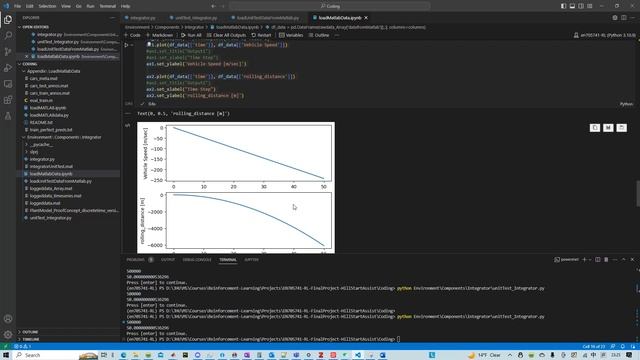The image size is (640, 360).
Task: Open Customize Layout icon in title bar
Action: point(590,6)
